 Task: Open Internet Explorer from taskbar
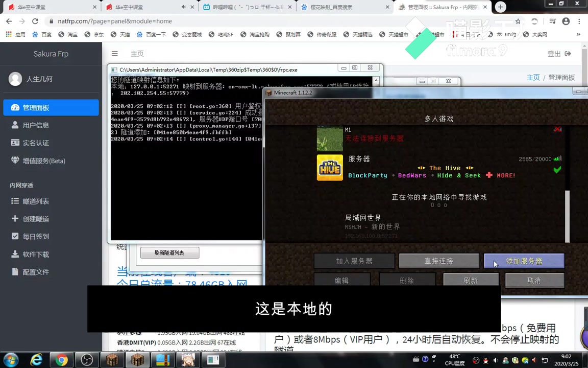pos(36,360)
